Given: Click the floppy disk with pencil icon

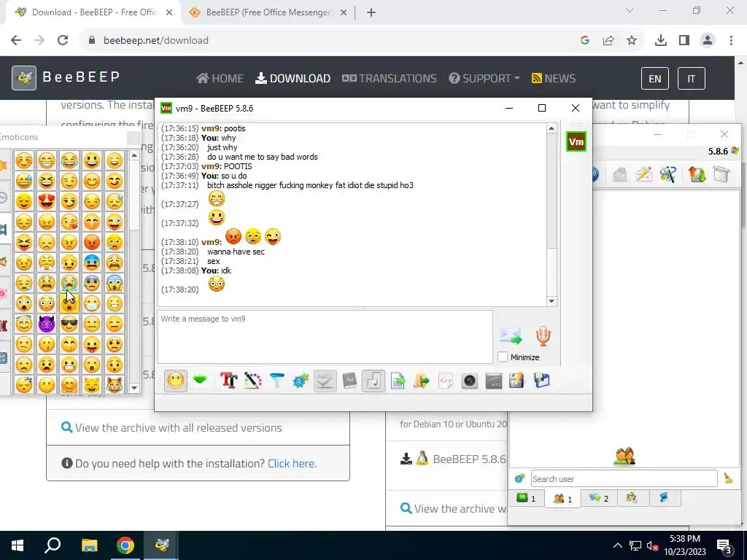Looking at the screenshot, I should [x=517, y=381].
